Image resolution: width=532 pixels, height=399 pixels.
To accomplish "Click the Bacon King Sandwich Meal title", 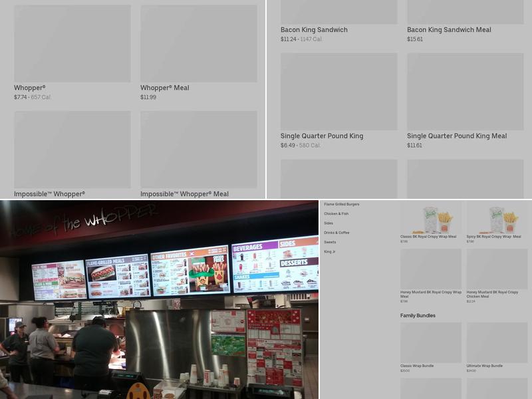I will 450,30.
